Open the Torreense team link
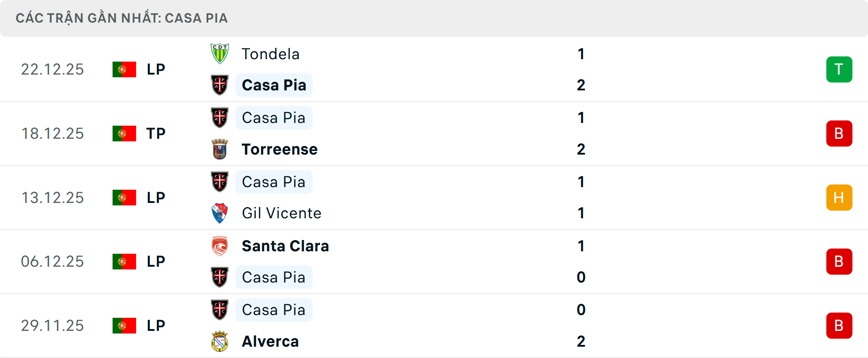 pyautogui.click(x=279, y=149)
